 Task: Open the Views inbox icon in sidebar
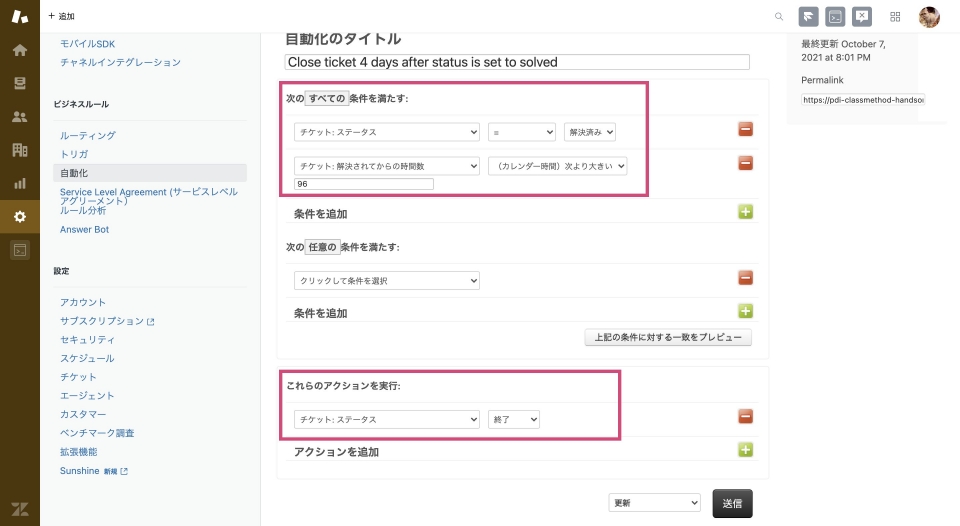click(x=19, y=83)
